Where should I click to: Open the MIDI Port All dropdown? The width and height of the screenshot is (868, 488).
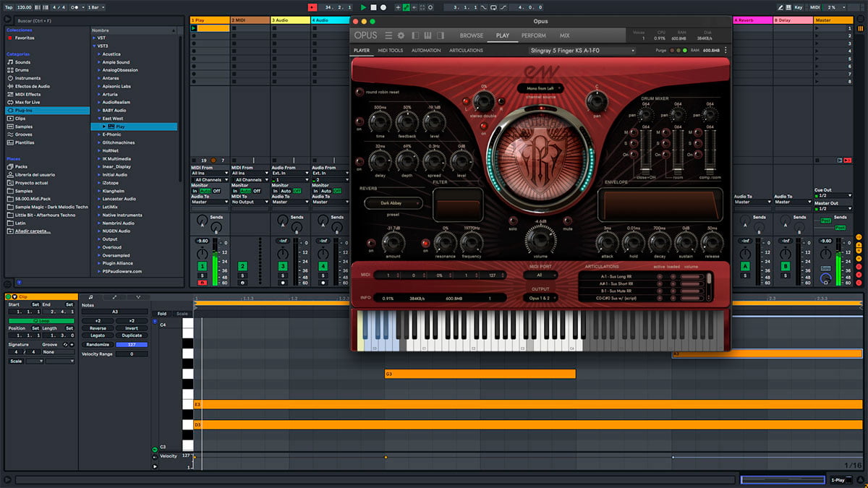540,275
